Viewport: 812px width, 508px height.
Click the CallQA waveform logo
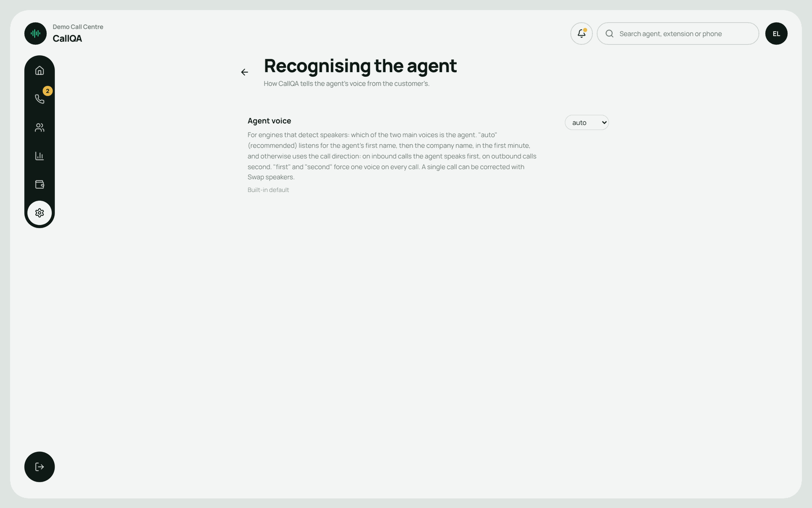tap(36, 34)
